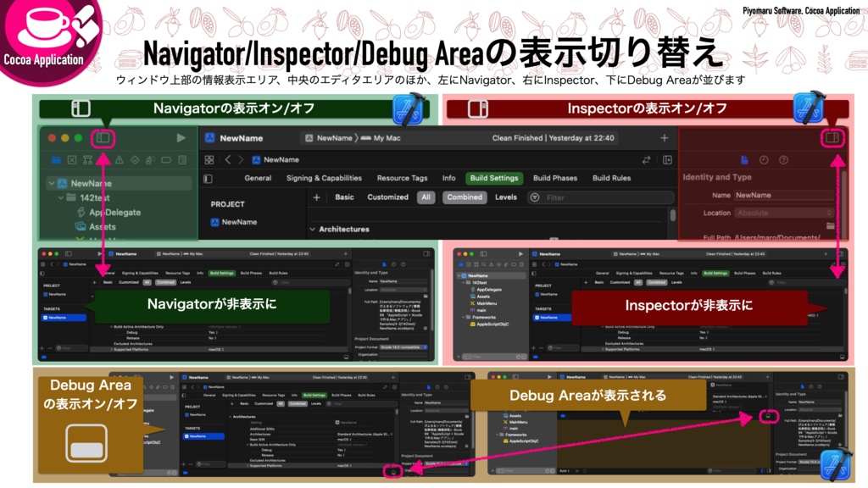Select AppDelegate in the project navigator

[x=114, y=212]
